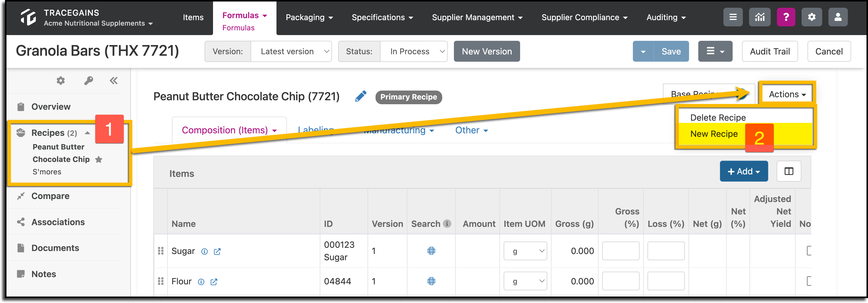
Task: Click Sugar Loss (%) input field
Action: point(666,251)
